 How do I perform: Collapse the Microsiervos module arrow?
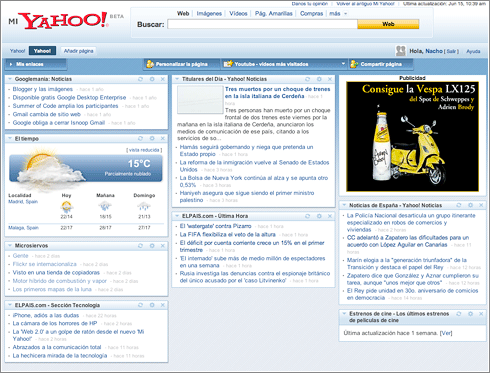[10, 246]
